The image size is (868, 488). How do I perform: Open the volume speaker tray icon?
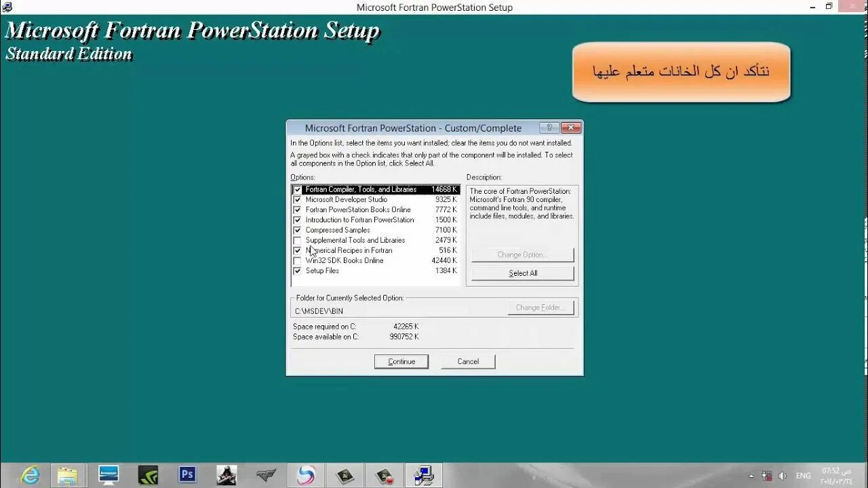pyautogui.click(x=783, y=476)
